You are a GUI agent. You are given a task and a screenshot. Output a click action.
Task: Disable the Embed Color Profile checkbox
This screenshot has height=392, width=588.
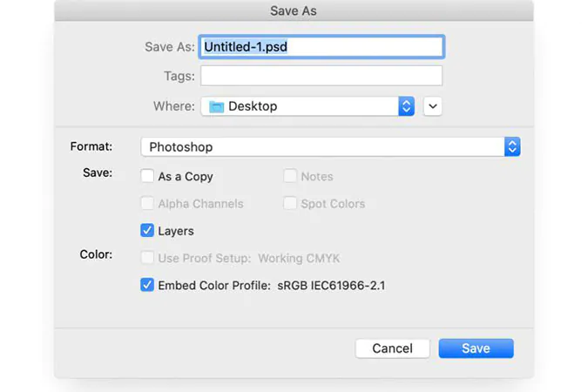pyautogui.click(x=148, y=285)
